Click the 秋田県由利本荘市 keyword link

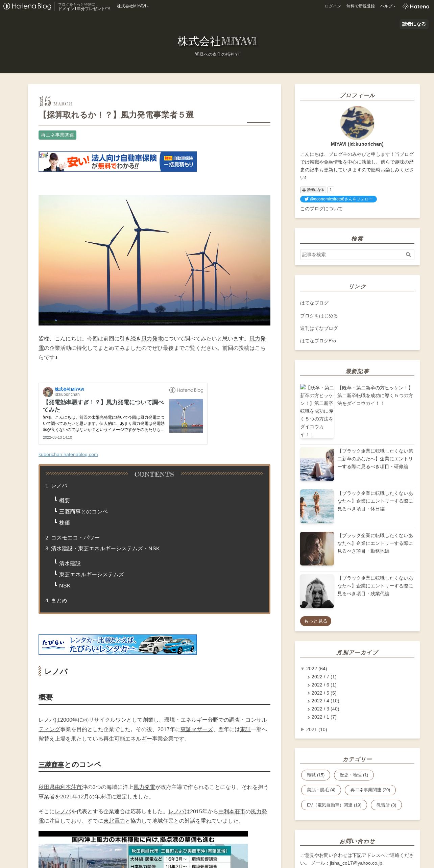[x=60, y=787]
